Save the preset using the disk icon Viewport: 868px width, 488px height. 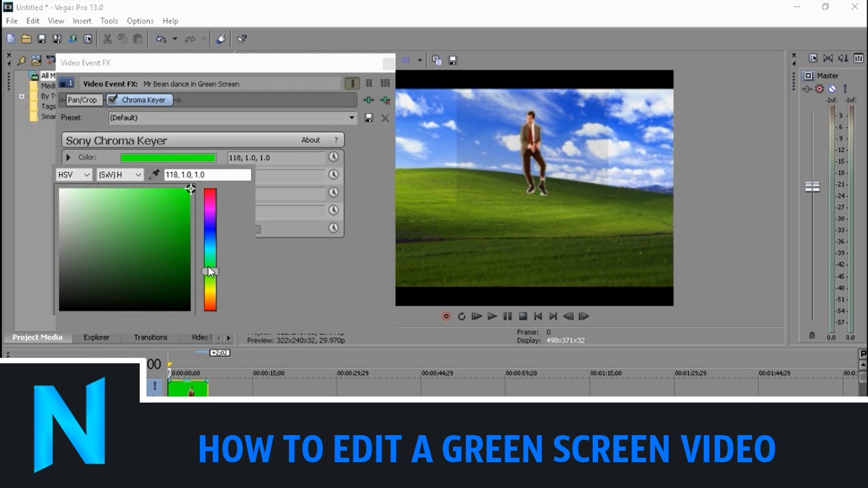click(369, 118)
